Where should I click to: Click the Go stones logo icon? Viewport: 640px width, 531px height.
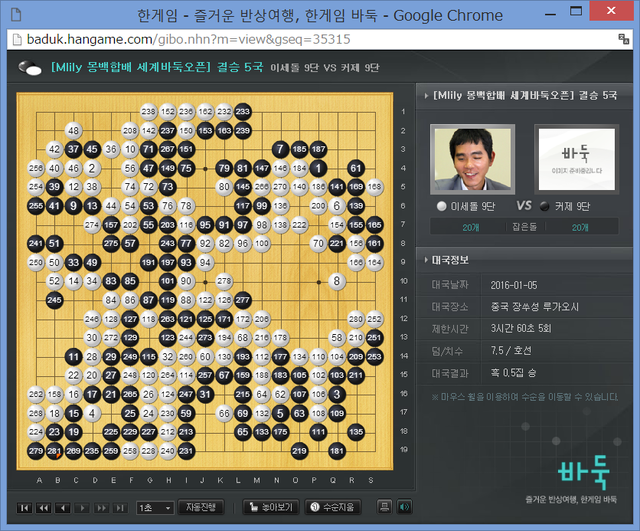[x=30, y=68]
